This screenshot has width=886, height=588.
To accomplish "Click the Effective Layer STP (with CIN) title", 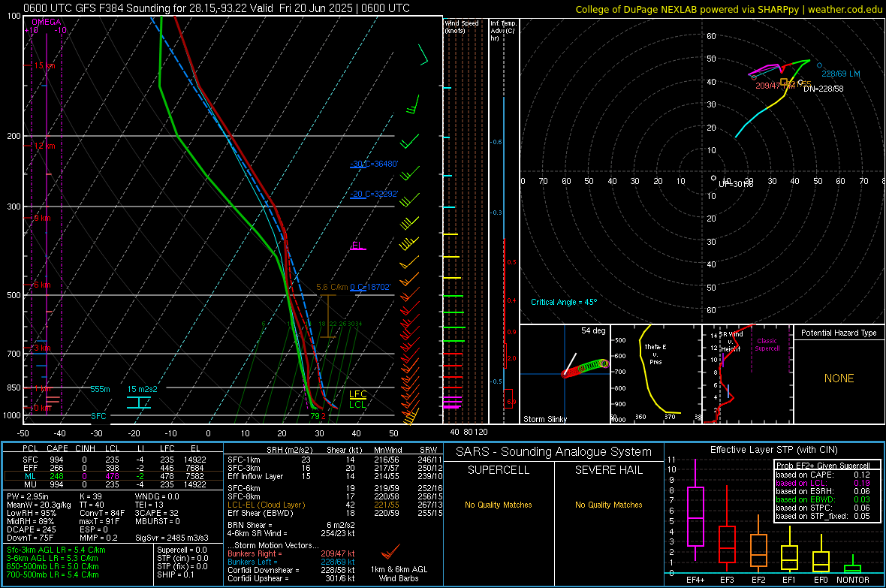I will (773, 450).
